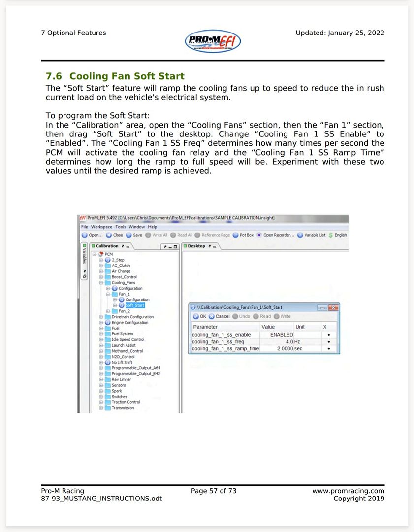Click the English language dollar icon

click(331, 235)
